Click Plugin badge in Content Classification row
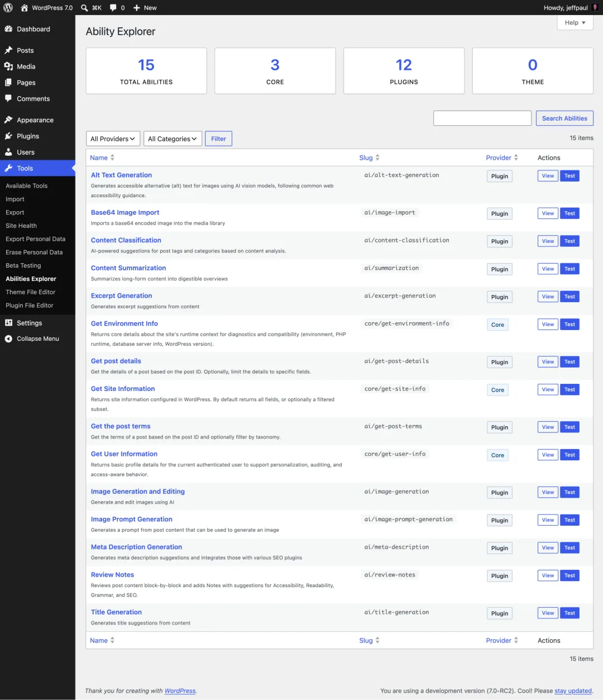The width and height of the screenshot is (603, 700). [x=500, y=241]
